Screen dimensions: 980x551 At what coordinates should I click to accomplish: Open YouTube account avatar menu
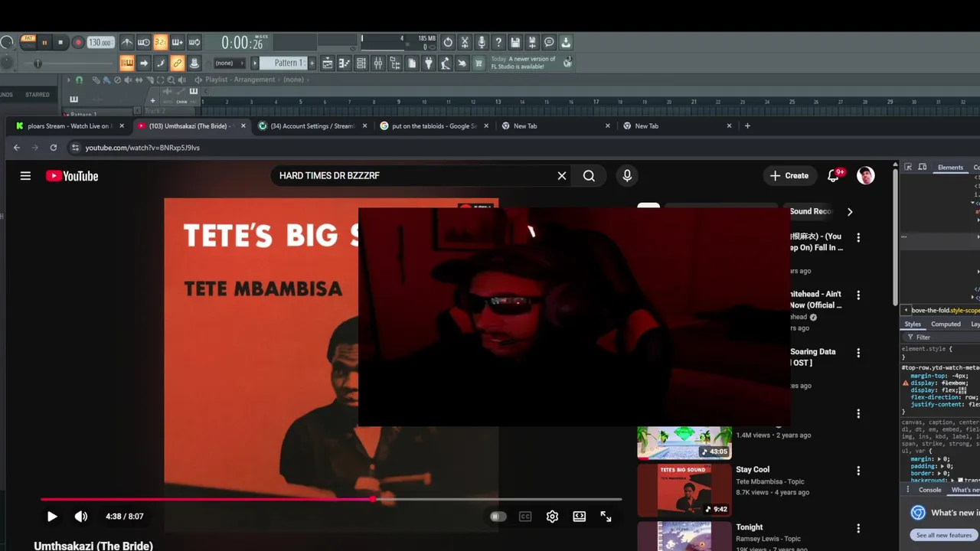pyautogui.click(x=866, y=176)
